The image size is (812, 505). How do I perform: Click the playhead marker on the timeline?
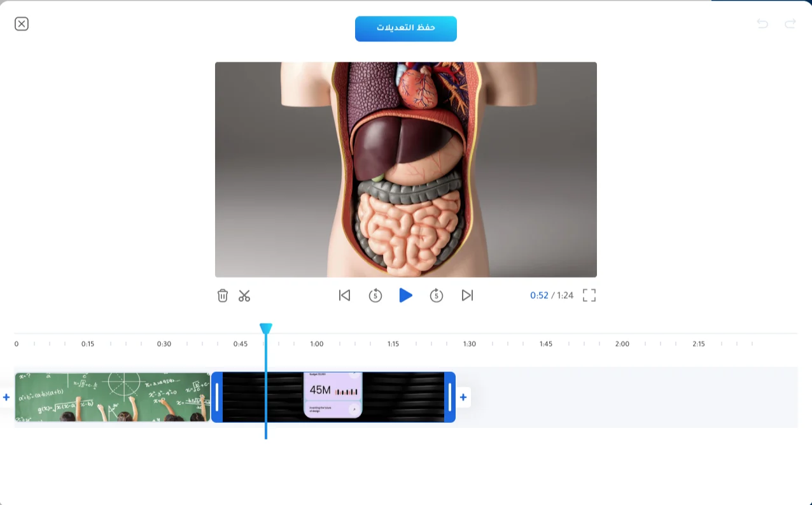[x=266, y=329]
